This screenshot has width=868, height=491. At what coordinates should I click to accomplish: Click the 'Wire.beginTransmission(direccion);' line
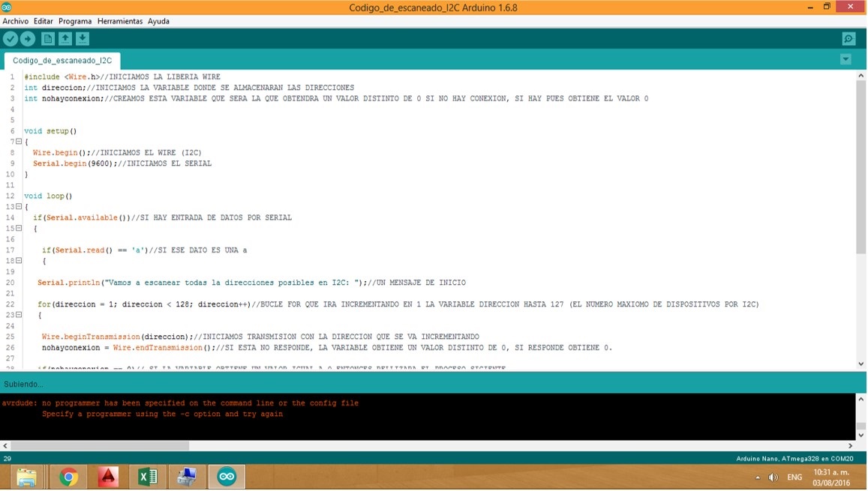pos(260,337)
